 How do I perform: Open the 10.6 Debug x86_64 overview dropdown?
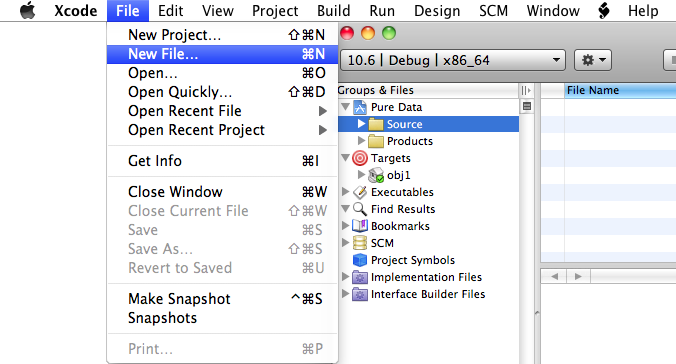(x=453, y=60)
